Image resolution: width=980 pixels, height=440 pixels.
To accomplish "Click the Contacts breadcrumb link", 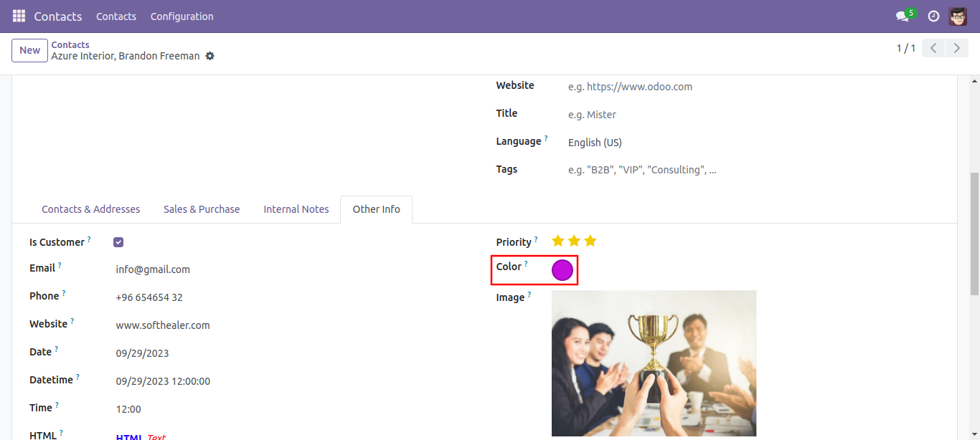I will point(70,44).
